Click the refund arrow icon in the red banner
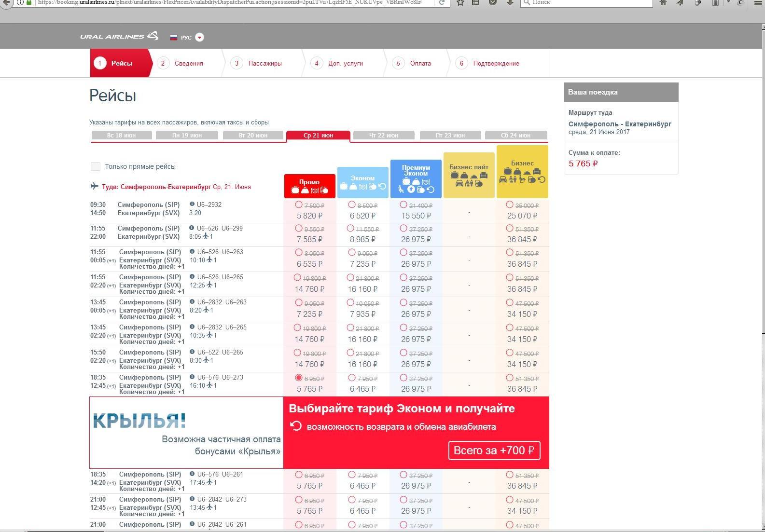Viewport: 765px width, 532px height. click(296, 426)
